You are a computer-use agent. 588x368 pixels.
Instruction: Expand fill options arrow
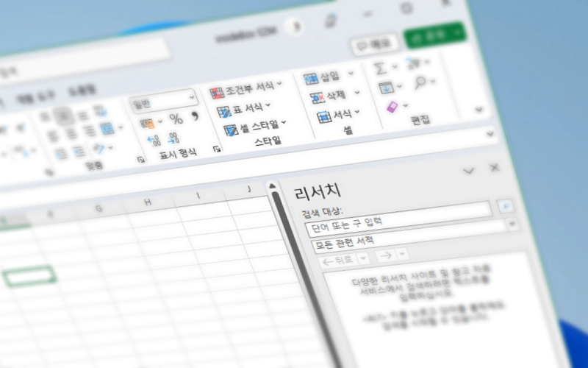(x=400, y=87)
